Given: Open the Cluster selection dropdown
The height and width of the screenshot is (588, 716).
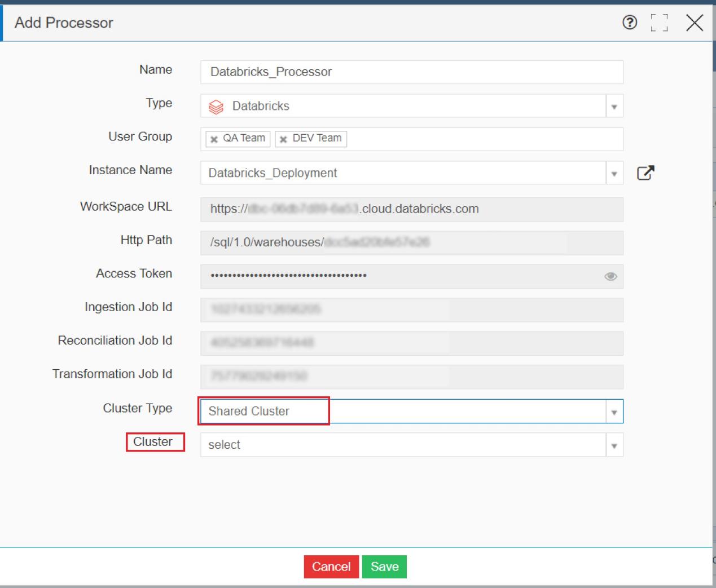Looking at the screenshot, I should click(x=614, y=445).
